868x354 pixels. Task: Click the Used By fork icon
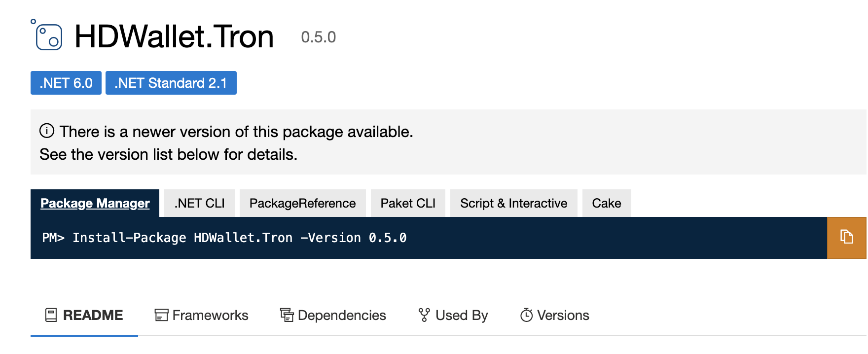click(424, 315)
